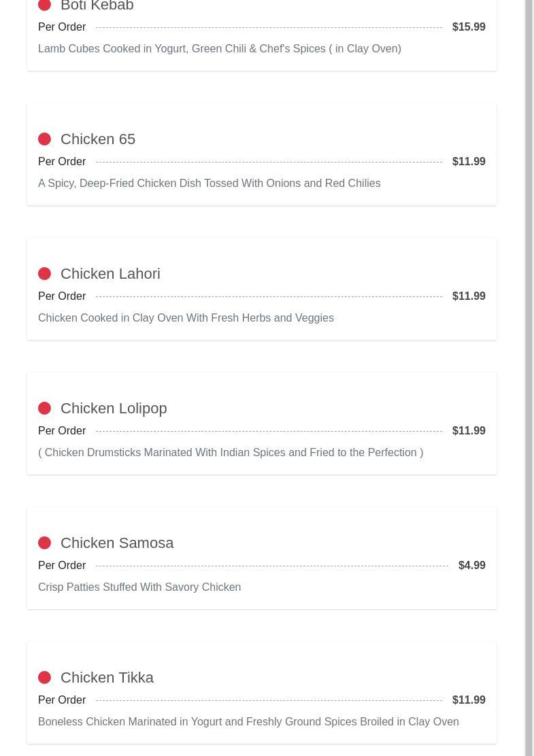The width and height of the screenshot is (534, 756).
Task: Click the $4.99 Chicken Samosa price
Action: pyautogui.click(x=471, y=566)
